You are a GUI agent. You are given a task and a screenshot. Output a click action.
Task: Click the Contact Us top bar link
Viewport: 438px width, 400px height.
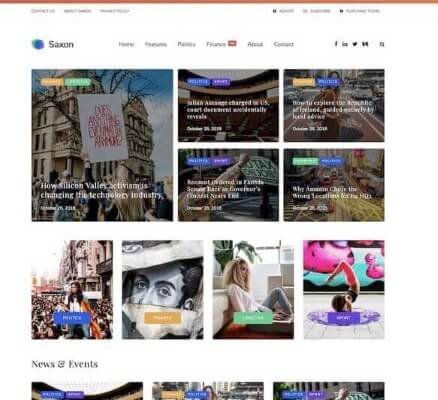click(x=43, y=11)
